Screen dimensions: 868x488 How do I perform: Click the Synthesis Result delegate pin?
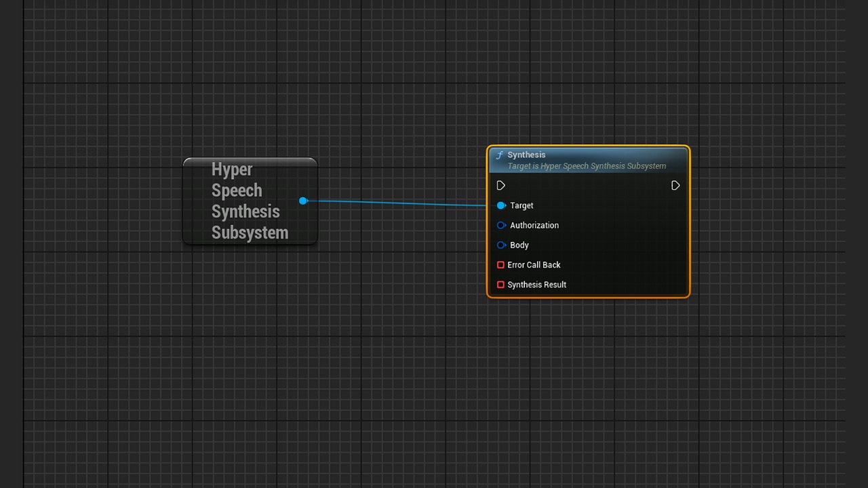click(x=500, y=285)
